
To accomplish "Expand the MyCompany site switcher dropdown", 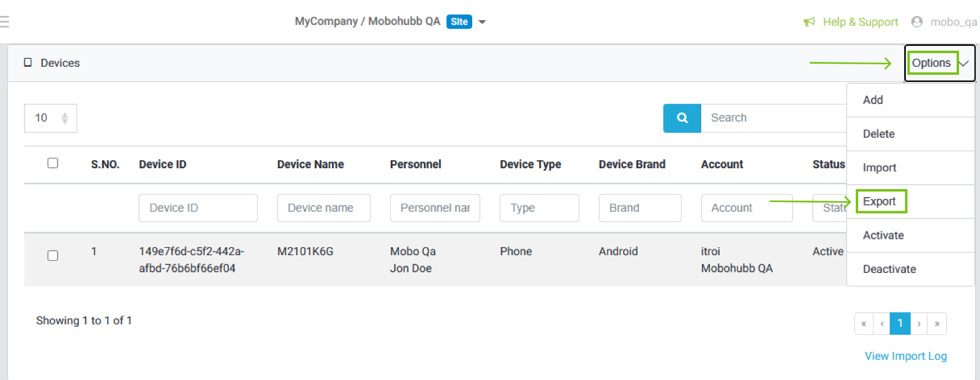I will 482,22.
